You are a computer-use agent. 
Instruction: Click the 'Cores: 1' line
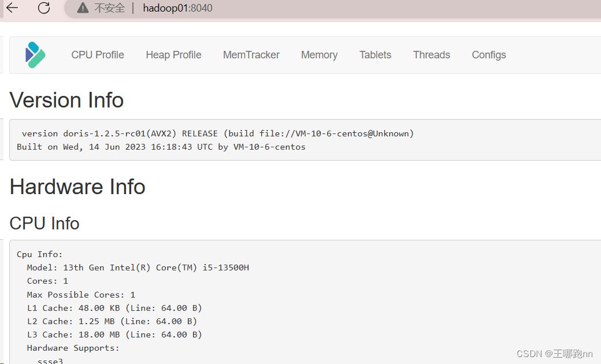click(x=47, y=281)
